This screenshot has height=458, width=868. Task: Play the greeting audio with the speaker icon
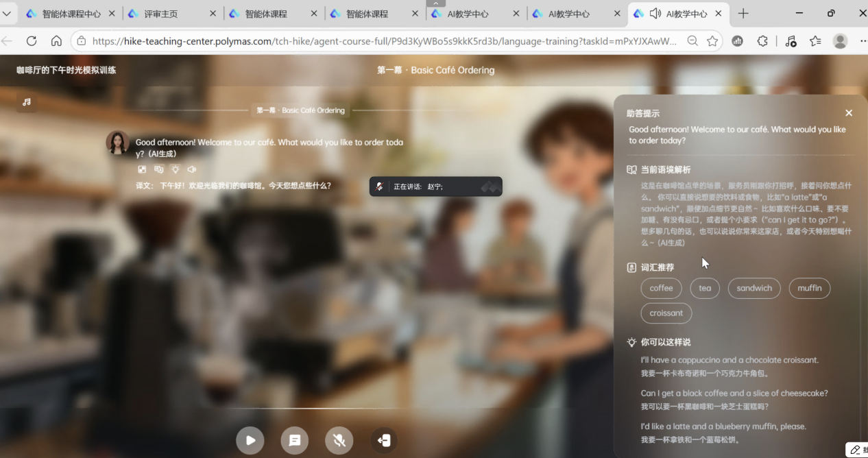tap(192, 169)
